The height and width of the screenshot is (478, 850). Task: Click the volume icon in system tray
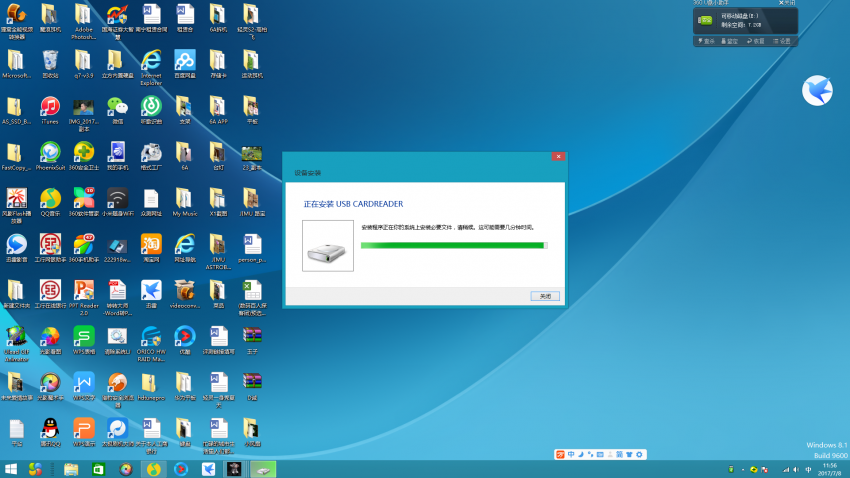point(796,470)
